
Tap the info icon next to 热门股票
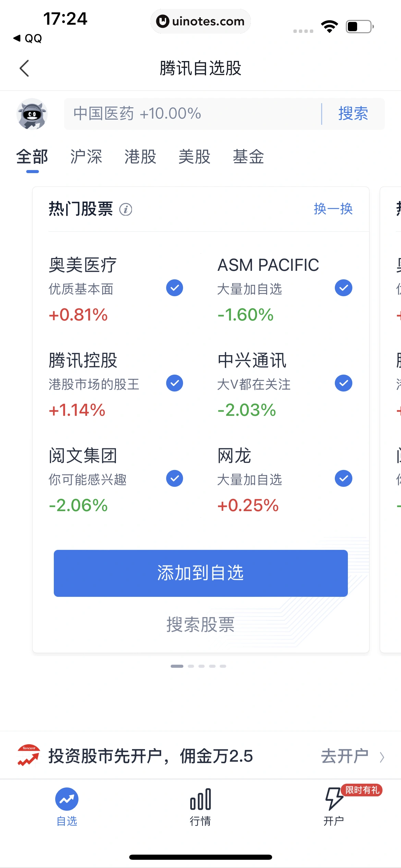pos(126,209)
